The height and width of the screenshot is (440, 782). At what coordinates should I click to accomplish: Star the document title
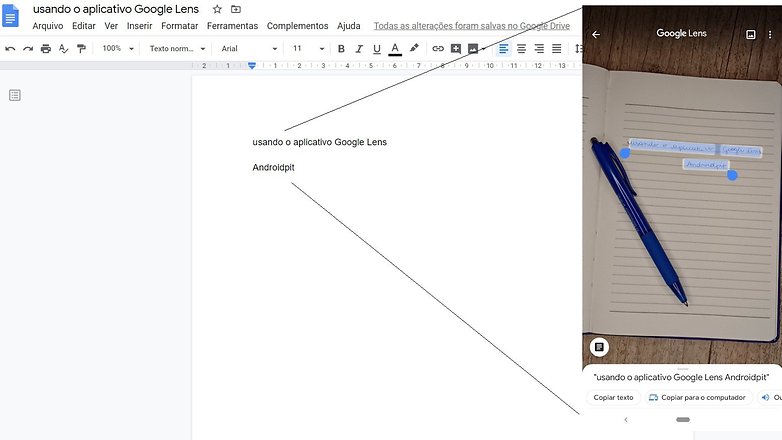pos(217,9)
